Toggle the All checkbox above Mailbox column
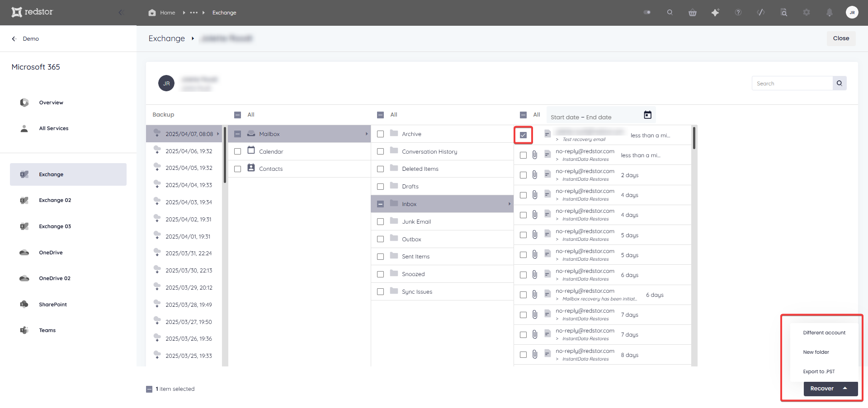This screenshot has width=868, height=408. 238,115
